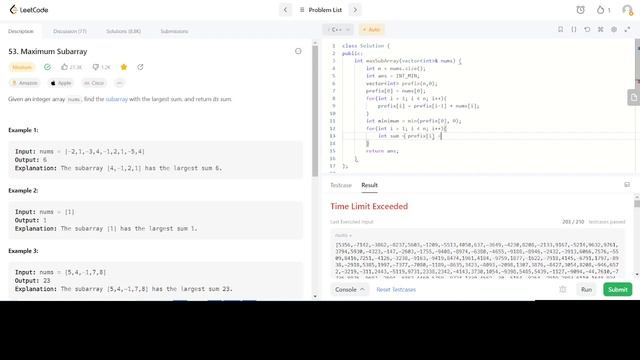The height and width of the screenshot is (360, 640).
Task: Click the return ans code line
Action: (382, 151)
